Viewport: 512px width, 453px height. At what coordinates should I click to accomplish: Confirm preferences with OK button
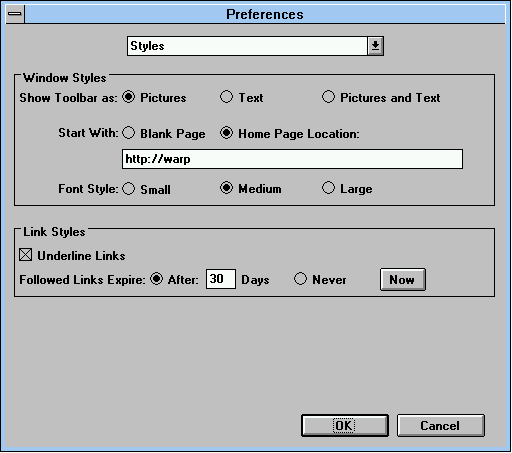(x=345, y=426)
